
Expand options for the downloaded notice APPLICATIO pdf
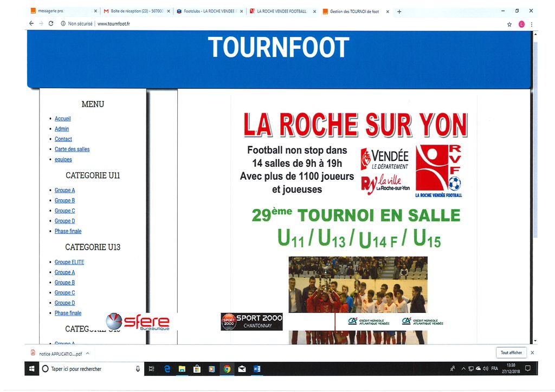(87, 353)
